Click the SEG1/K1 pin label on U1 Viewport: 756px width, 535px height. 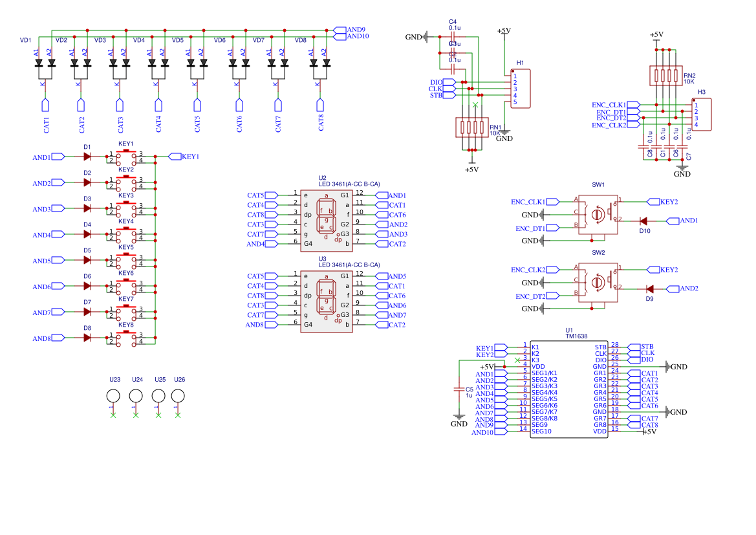point(545,373)
